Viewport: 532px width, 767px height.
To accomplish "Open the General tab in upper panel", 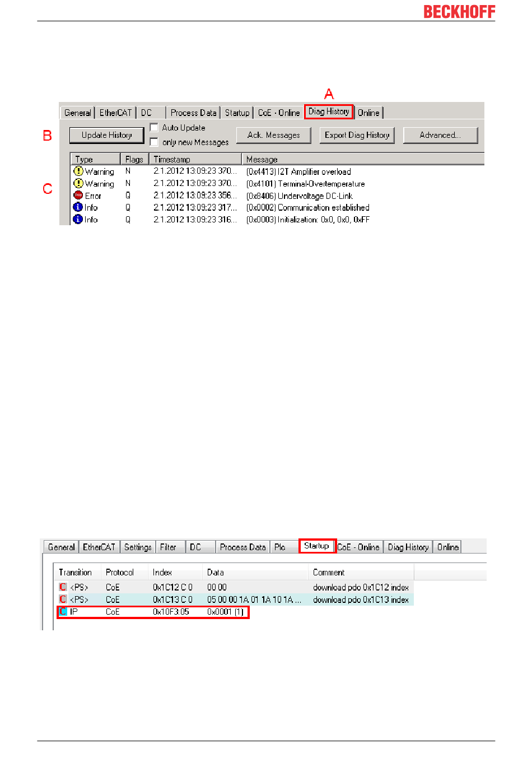I will (x=77, y=113).
